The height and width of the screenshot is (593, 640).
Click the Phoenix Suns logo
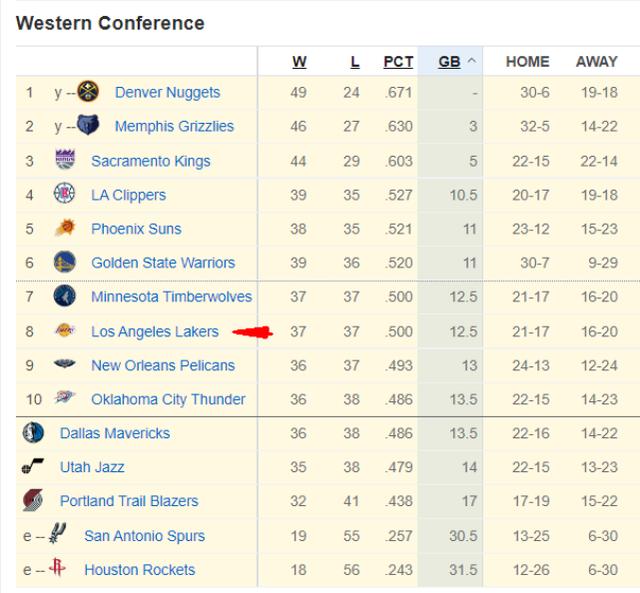[x=65, y=228]
